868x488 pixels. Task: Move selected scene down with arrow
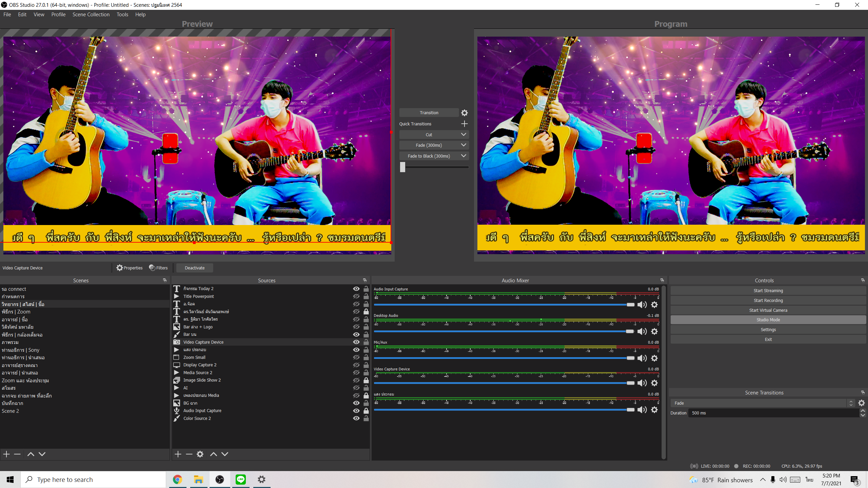tap(42, 454)
